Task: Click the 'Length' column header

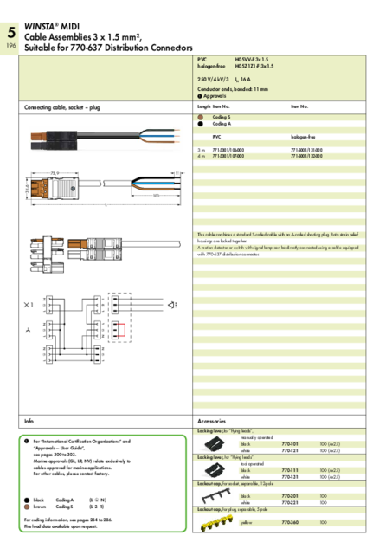Action: coord(203,106)
